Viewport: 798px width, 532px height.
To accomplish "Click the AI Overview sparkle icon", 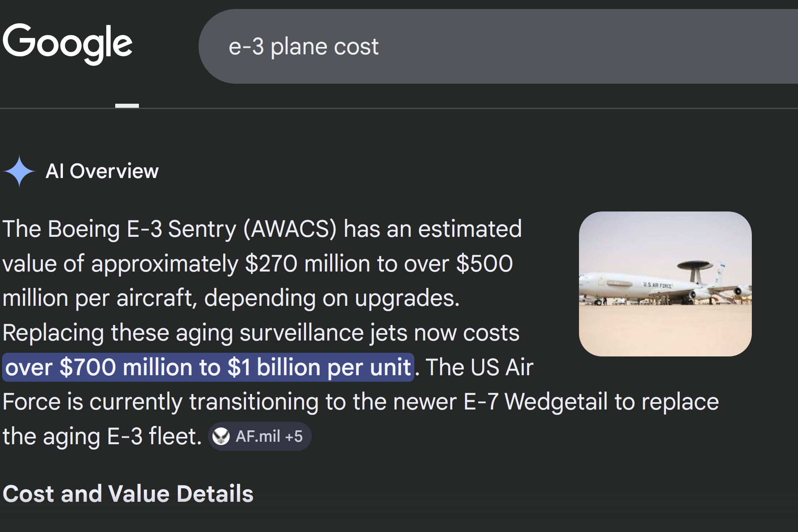I will click(x=19, y=171).
